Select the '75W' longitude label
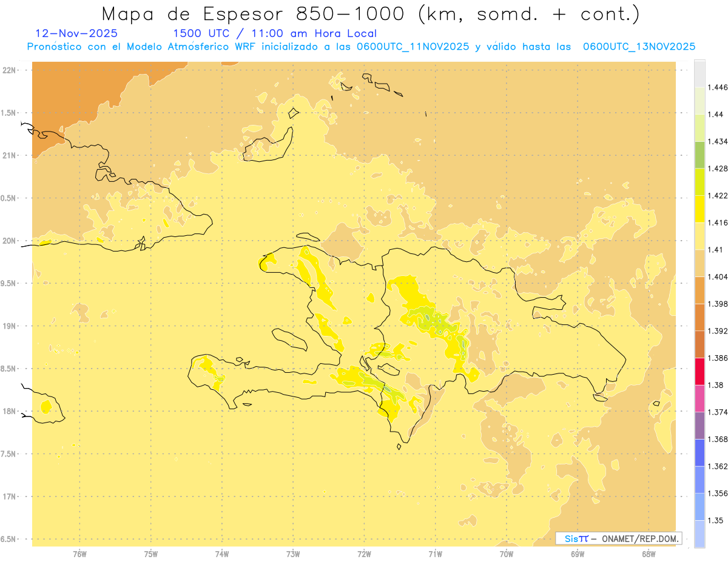 tap(150, 554)
